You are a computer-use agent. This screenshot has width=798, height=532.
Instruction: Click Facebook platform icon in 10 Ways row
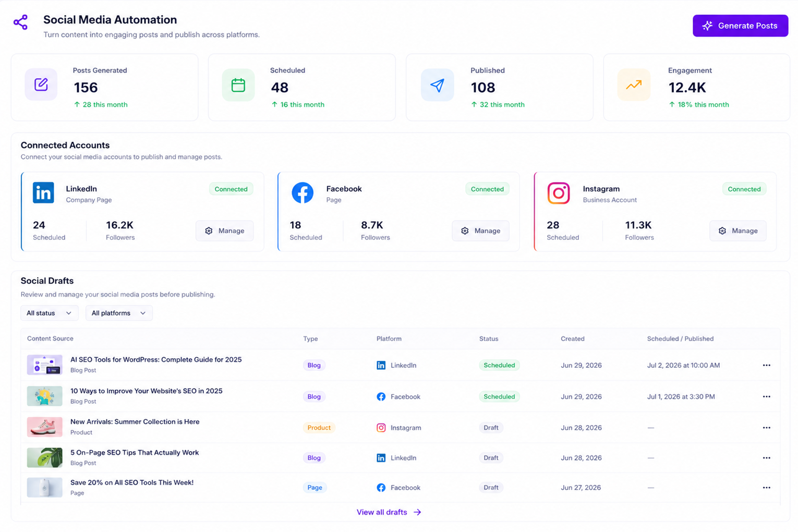[x=381, y=396]
